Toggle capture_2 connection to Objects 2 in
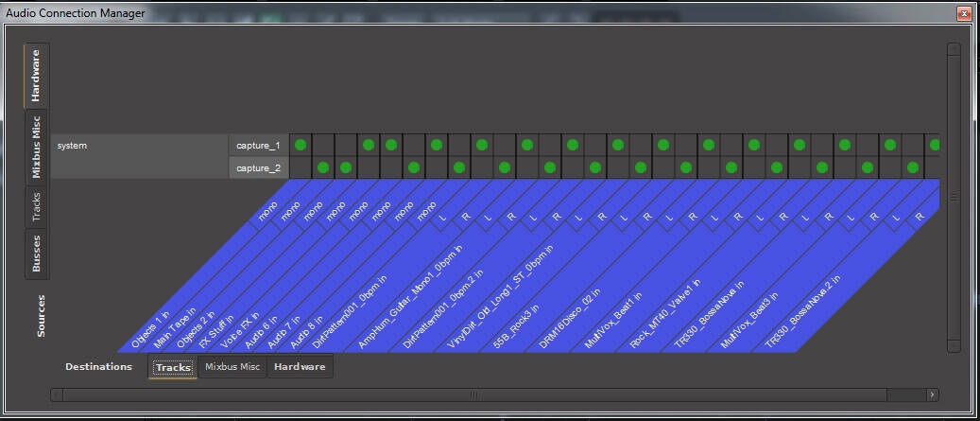The width and height of the screenshot is (980, 421). [x=346, y=167]
